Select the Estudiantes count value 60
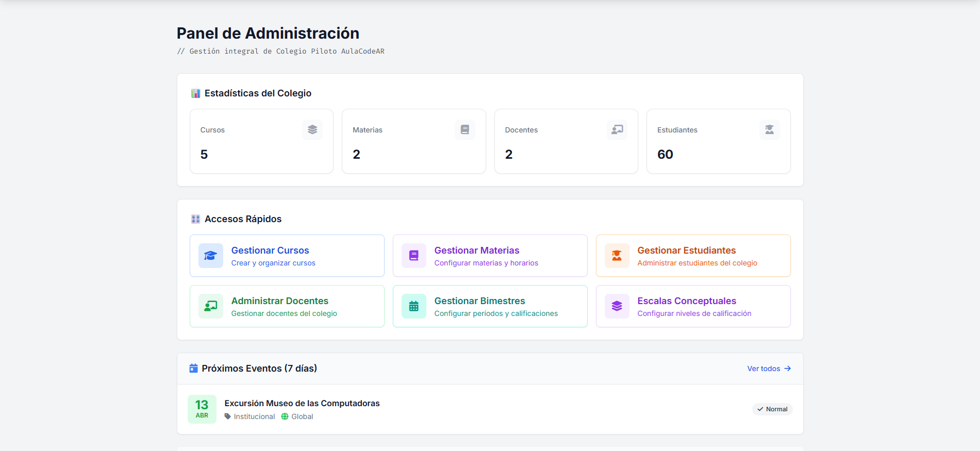The height and width of the screenshot is (451, 980). click(x=665, y=154)
